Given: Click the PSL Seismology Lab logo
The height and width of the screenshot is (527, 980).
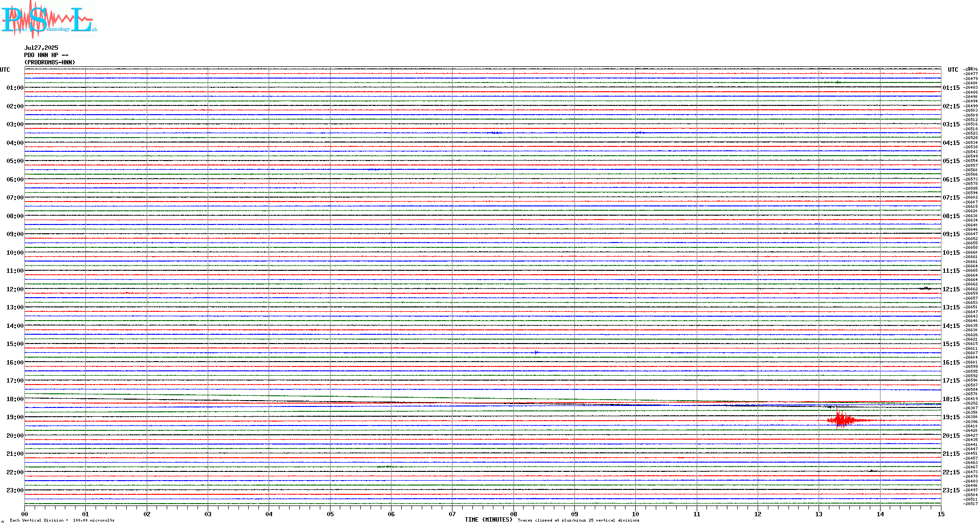Looking at the screenshot, I should point(49,19).
